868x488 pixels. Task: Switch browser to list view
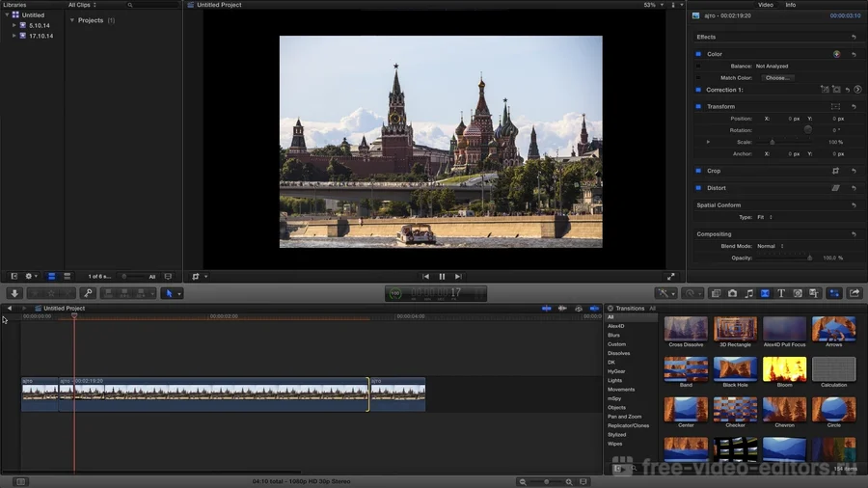[67, 277]
